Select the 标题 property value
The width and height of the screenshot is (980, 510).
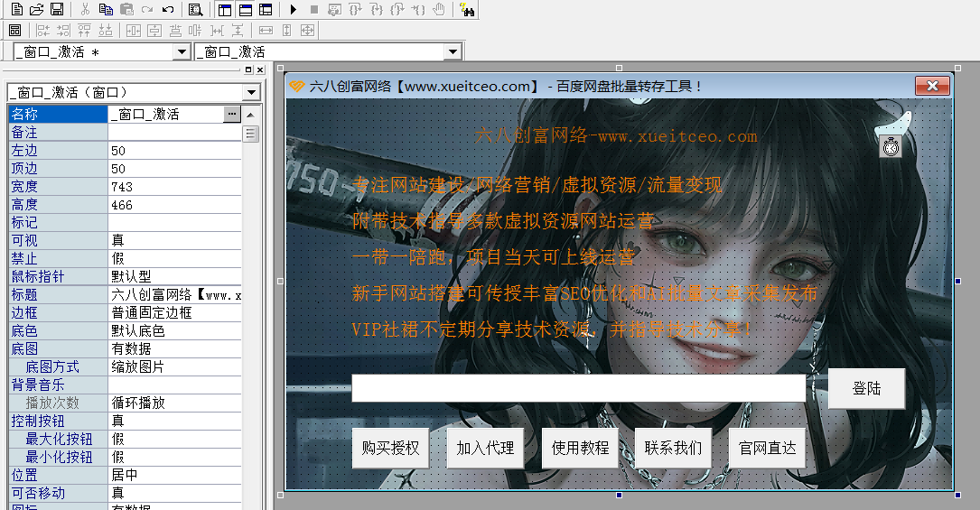click(x=175, y=294)
